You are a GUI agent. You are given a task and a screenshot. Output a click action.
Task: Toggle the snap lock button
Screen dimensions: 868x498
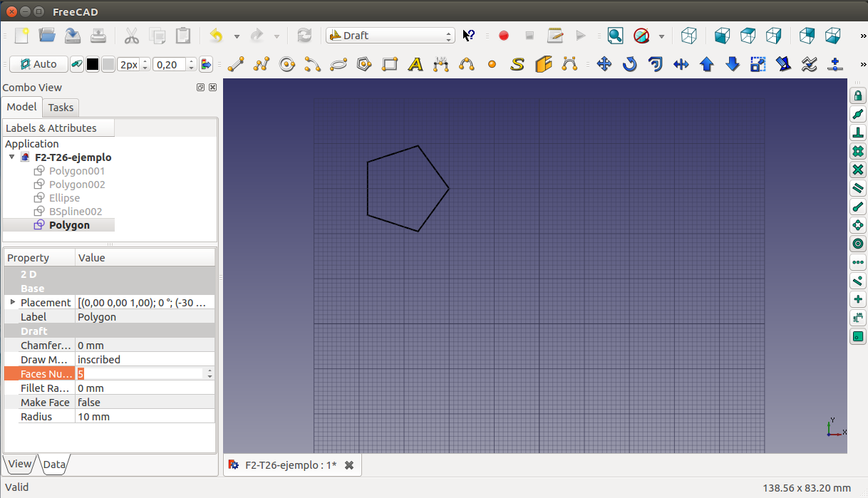(x=858, y=95)
